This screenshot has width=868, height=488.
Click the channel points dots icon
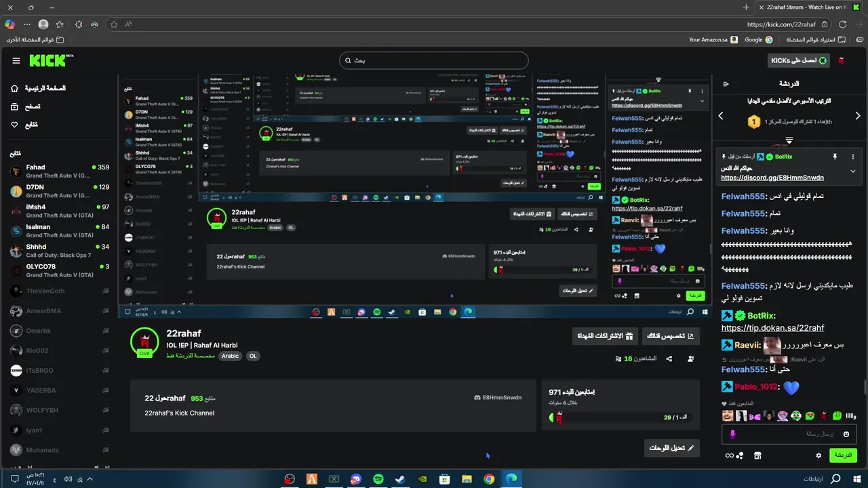(740, 455)
